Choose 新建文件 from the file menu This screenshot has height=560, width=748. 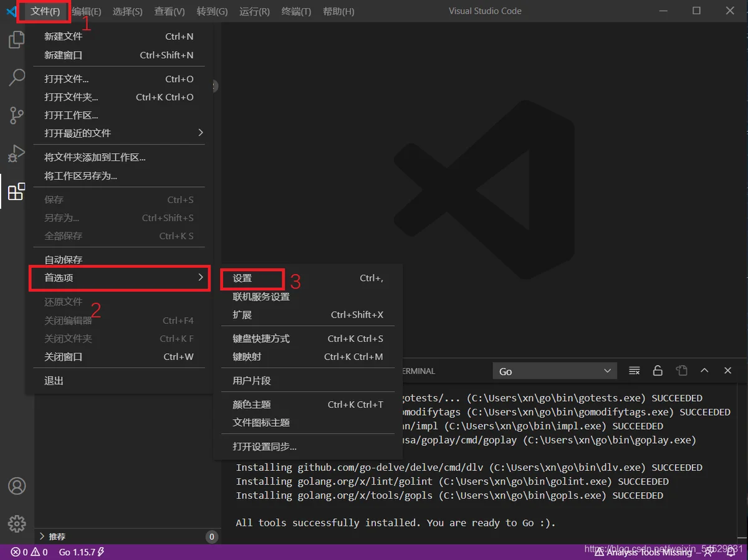[x=119, y=37]
